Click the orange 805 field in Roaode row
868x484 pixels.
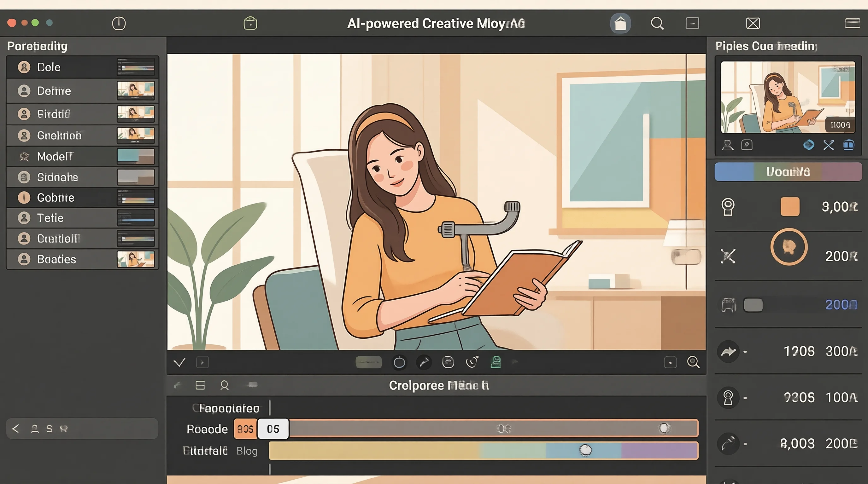(x=245, y=429)
